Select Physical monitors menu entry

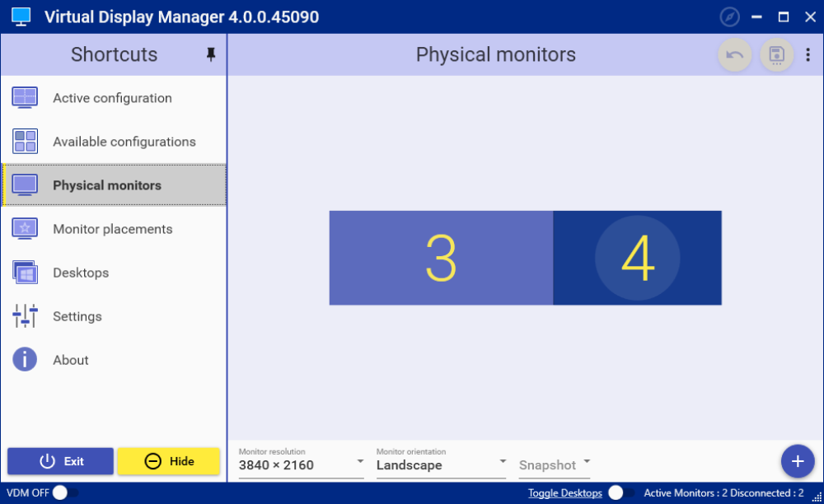coord(114,184)
